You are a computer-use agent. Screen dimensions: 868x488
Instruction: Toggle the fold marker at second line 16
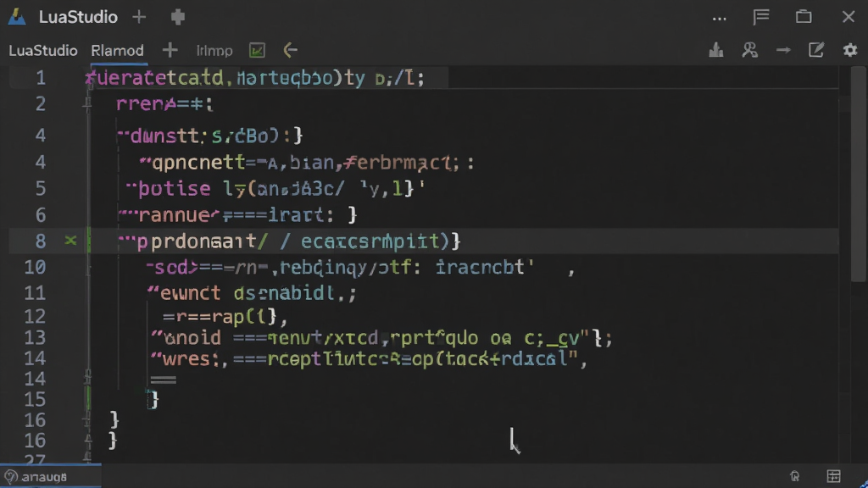click(87, 440)
